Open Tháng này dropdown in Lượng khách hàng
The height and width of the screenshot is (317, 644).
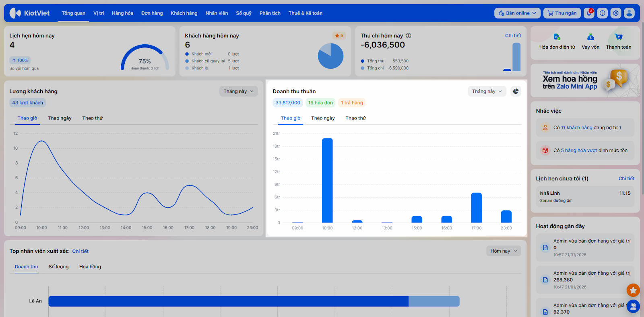click(x=238, y=91)
